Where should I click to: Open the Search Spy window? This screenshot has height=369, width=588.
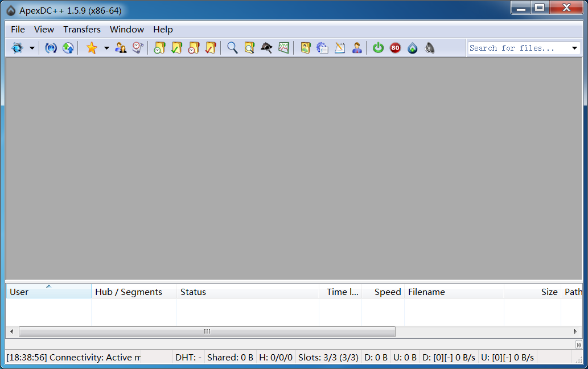[266, 48]
